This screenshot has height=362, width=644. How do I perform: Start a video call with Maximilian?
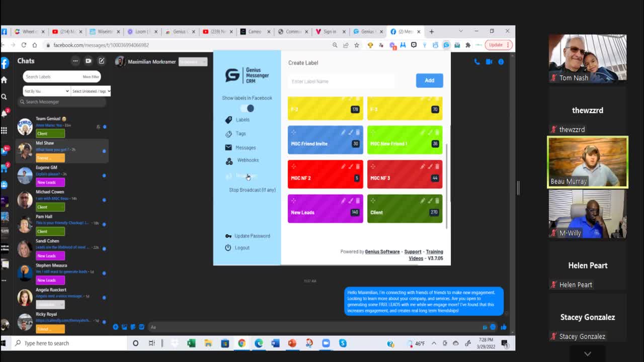pos(489,62)
